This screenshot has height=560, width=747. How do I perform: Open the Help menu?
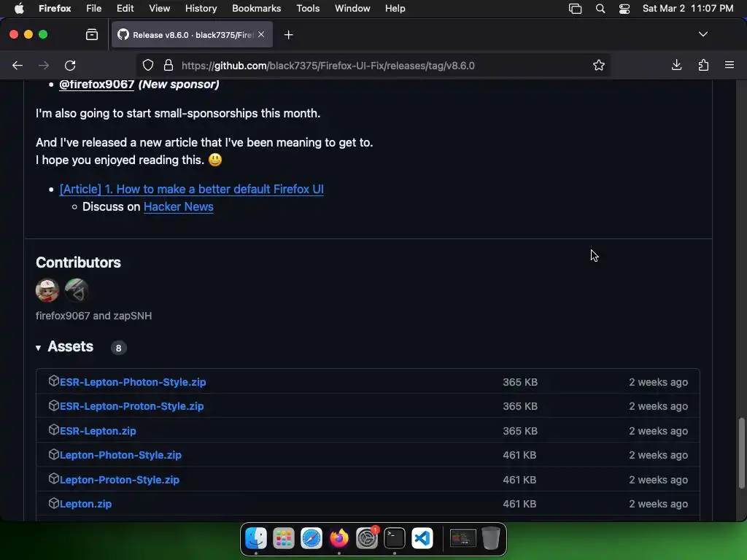pyautogui.click(x=395, y=9)
